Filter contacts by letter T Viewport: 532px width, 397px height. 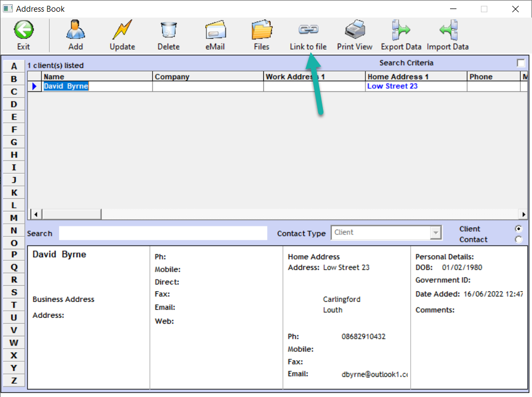tap(14, 305)
